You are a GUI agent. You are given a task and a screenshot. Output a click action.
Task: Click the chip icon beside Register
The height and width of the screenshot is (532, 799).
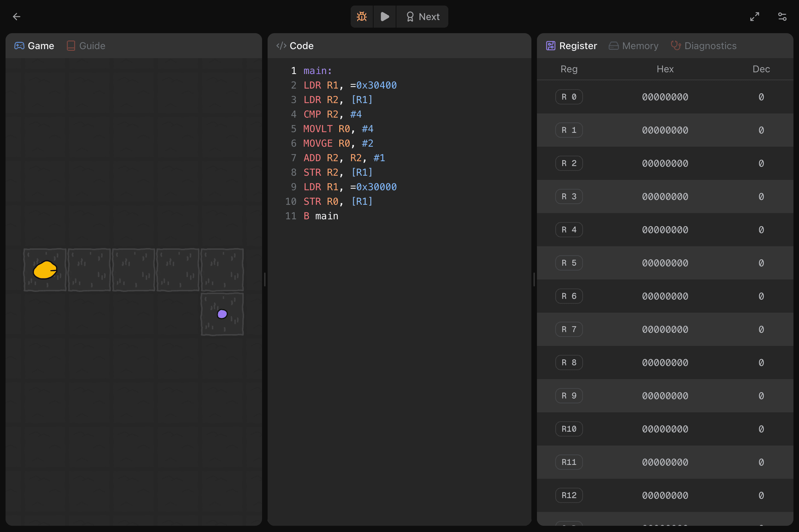pos(551,45)
